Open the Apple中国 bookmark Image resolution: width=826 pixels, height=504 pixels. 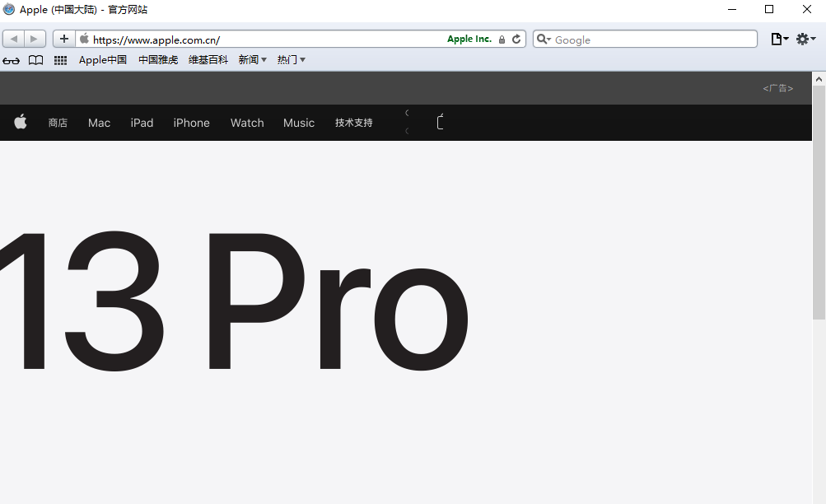coord(102,60)
